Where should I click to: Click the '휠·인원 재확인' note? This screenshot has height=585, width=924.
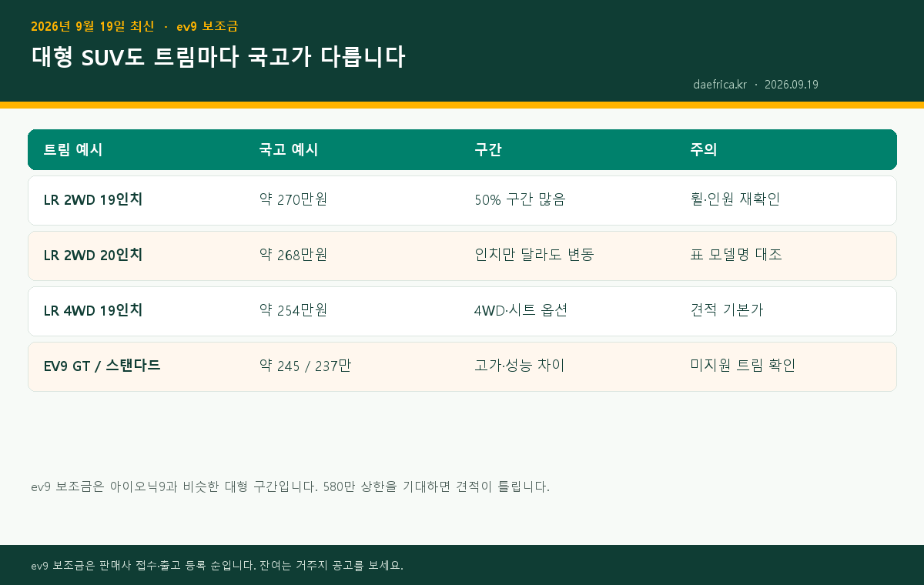pyautogui.click(x=735, y=199)
